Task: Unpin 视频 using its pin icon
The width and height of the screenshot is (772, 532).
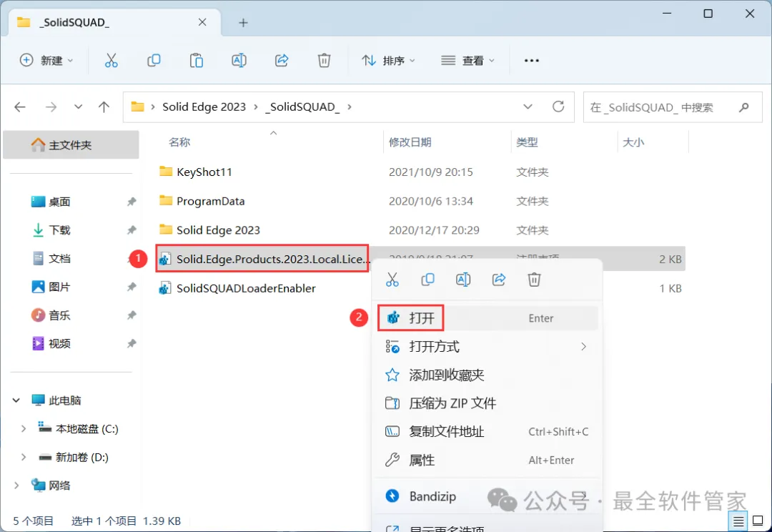Action: pyautogui.click(x=132, y=343)
